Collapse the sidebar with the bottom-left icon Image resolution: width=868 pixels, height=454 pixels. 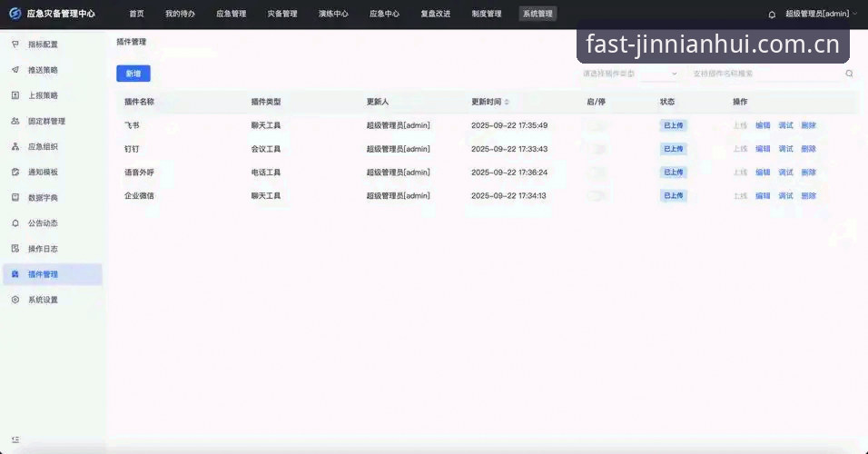[x=15, y=439]
